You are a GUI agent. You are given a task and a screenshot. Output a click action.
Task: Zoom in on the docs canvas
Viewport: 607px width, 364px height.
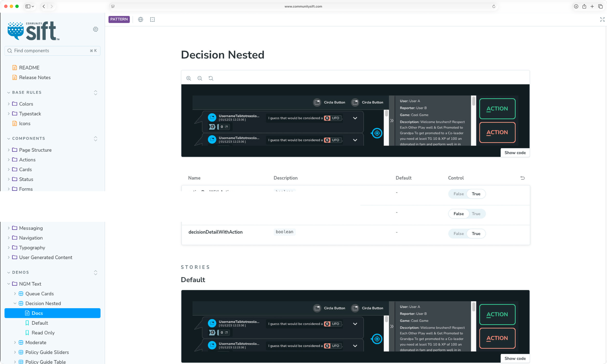point(188,78)
